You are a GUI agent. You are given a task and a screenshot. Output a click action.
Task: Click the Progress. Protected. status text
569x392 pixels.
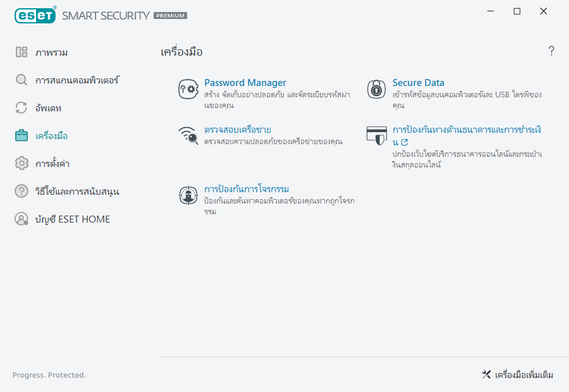coord(49,375)
